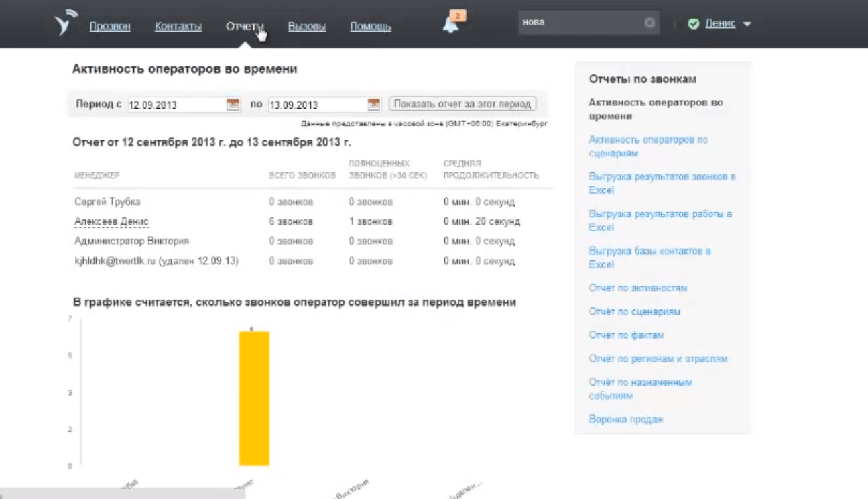Go to the Контакты menu
This screenshot has width=868, height=499.
pos(178,27)
